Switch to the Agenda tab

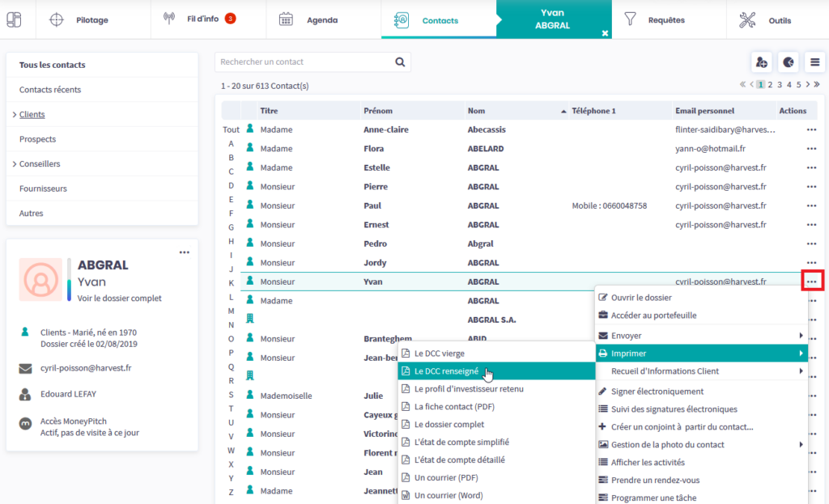pos(322,20)
